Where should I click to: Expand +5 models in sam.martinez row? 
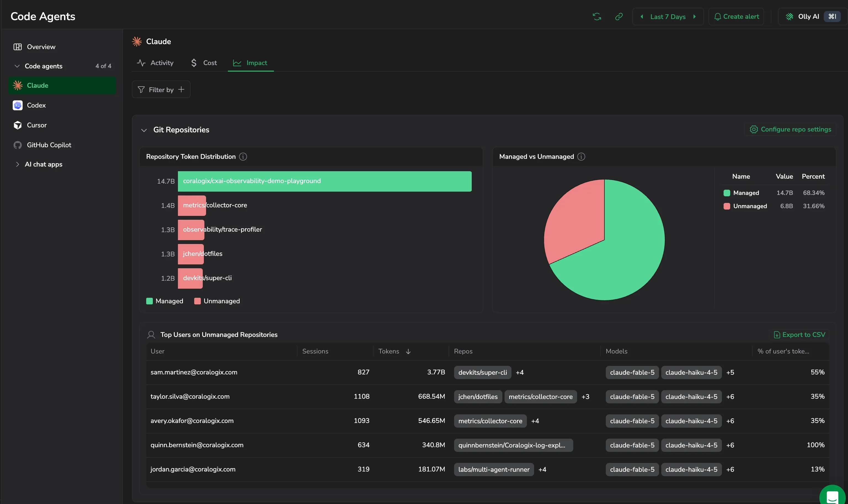coord(730,372)
